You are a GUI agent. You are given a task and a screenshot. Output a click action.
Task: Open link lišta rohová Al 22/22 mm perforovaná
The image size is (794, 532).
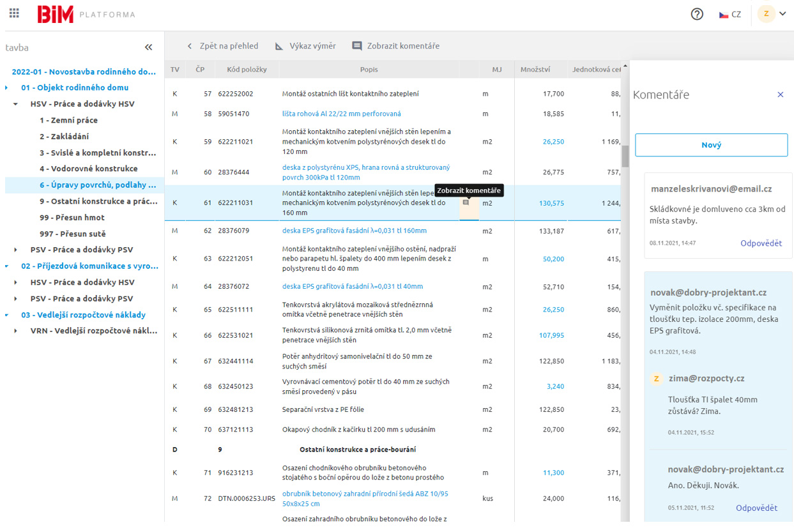pos(341,114)
